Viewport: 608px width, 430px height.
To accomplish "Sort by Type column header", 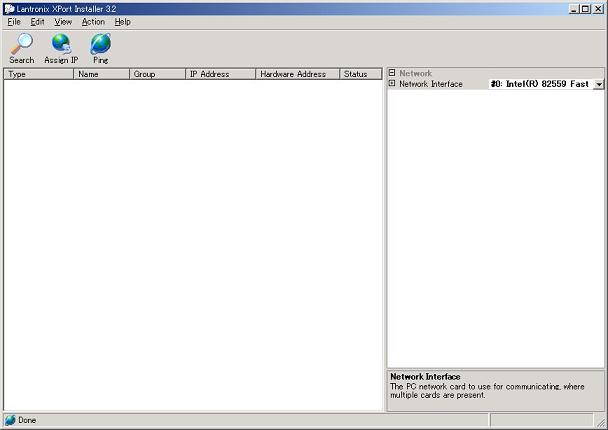I will [x=38, y=74].
